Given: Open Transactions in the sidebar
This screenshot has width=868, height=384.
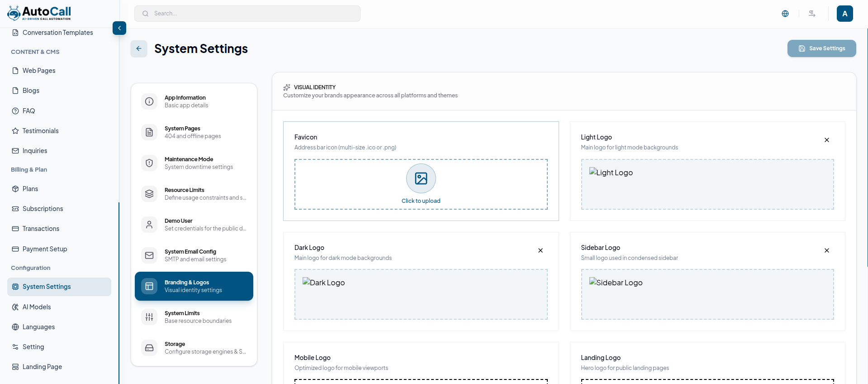Looking at the screenshot, I should [x=59, y=229].
